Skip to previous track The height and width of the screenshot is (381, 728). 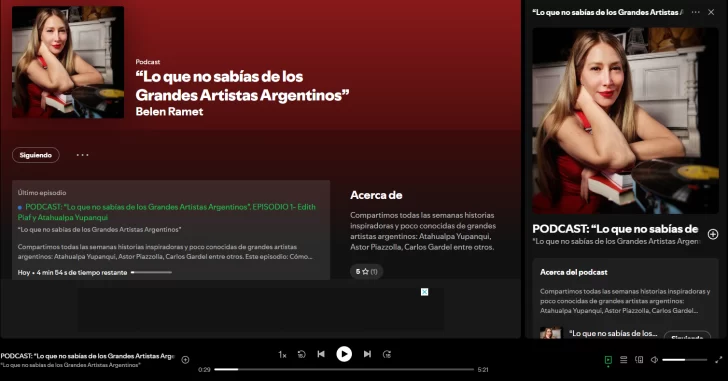pos(321,354)
